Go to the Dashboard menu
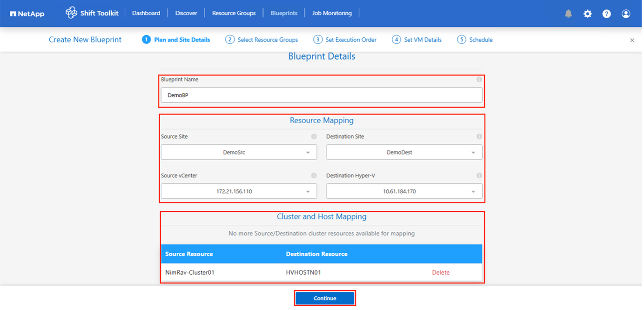 [x=146, y=13]
